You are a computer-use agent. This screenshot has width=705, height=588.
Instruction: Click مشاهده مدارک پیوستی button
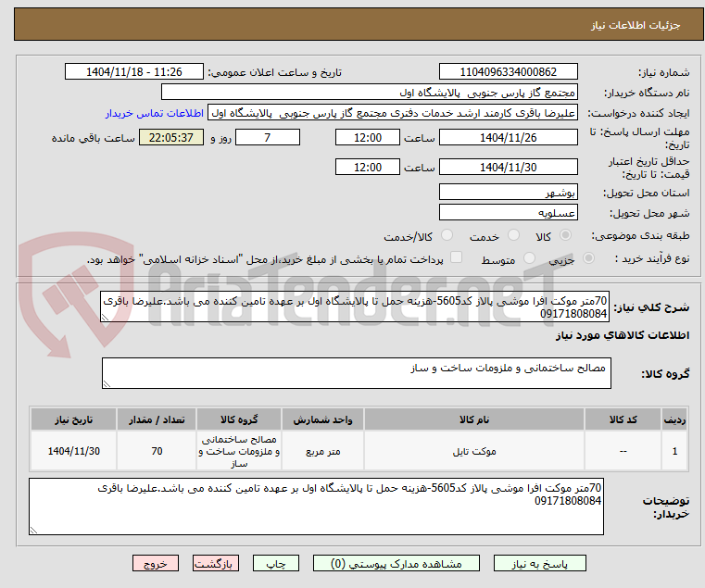point(397,563)
